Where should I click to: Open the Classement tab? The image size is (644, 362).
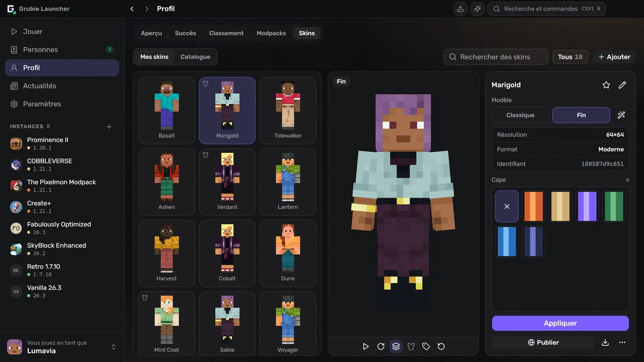[226, 33]
